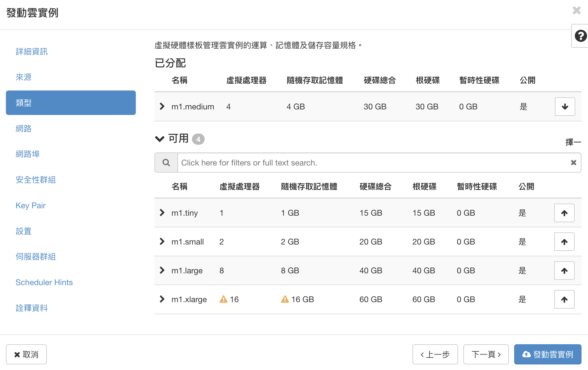Allocate m1.small flavor with up arrow
Screen dimensions: 588x370
click(x=564, y=242)
